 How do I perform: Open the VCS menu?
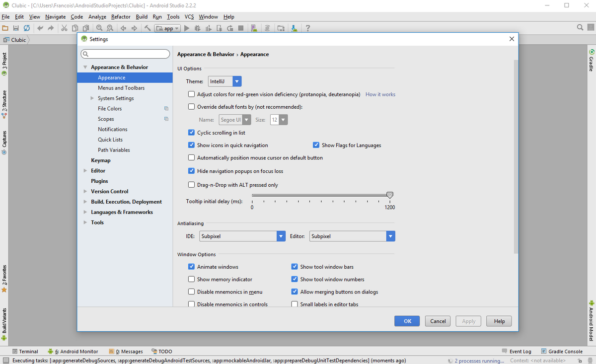click(189, 16)
